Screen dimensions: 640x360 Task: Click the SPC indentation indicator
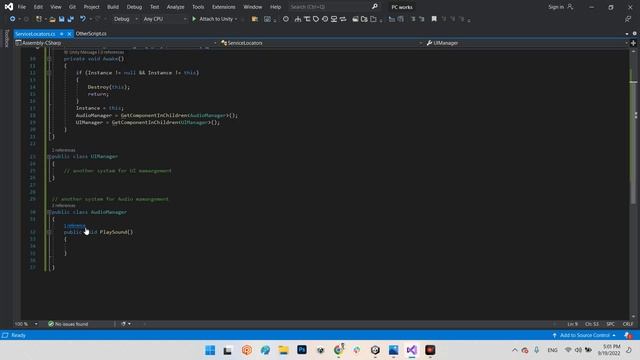611,324
